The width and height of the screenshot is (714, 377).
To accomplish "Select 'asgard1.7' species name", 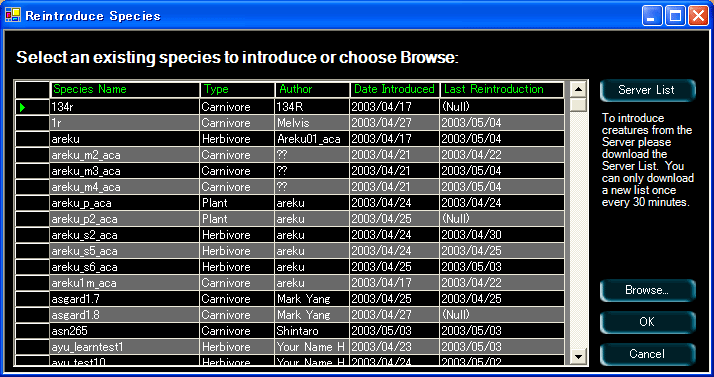I will 125,299.
